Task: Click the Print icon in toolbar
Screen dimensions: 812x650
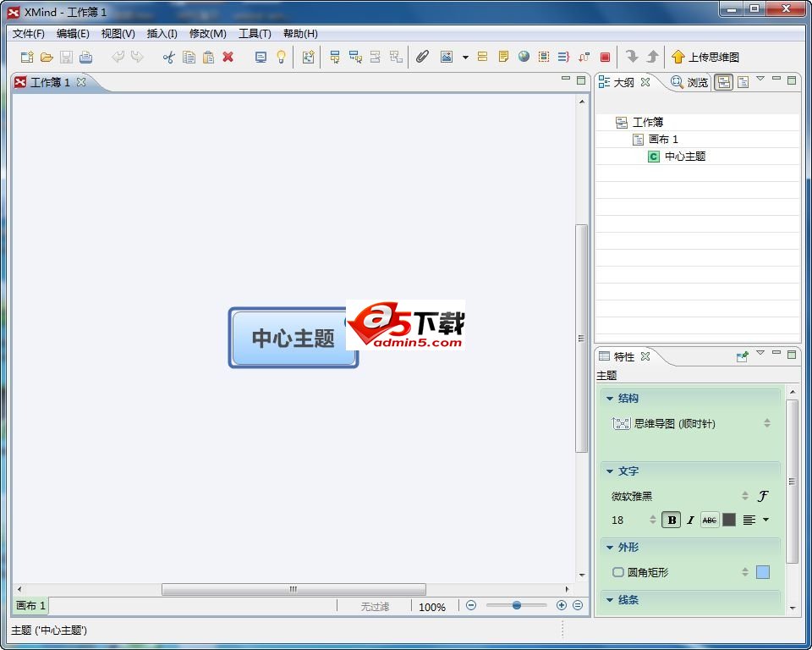Action: [86, 57]
